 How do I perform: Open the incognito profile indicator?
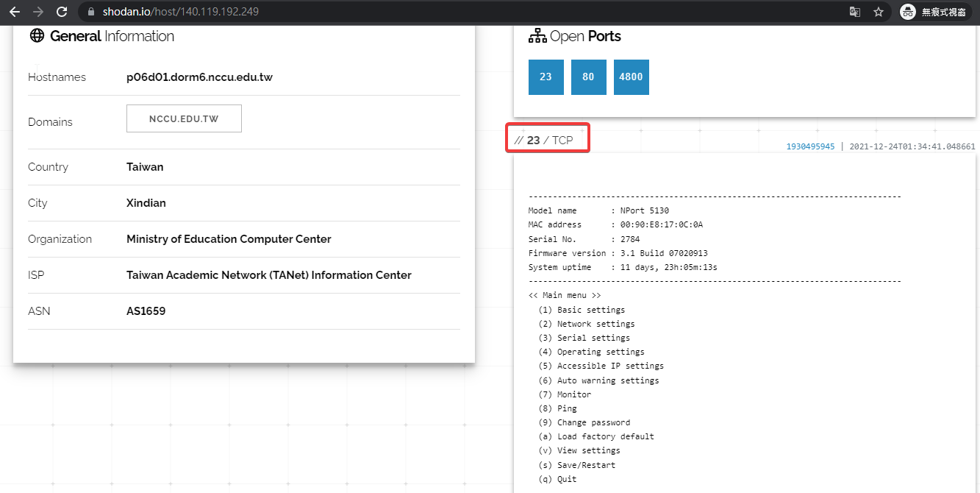tap(936, 12)
